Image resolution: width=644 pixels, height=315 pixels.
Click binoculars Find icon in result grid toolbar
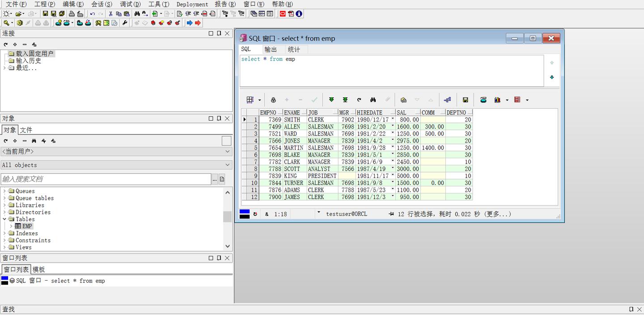(373, 100)
